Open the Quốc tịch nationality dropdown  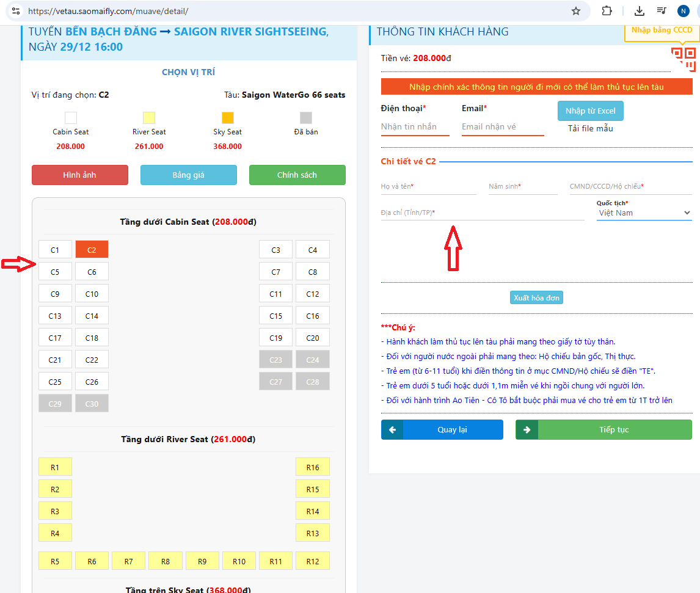tap(644, 213)
